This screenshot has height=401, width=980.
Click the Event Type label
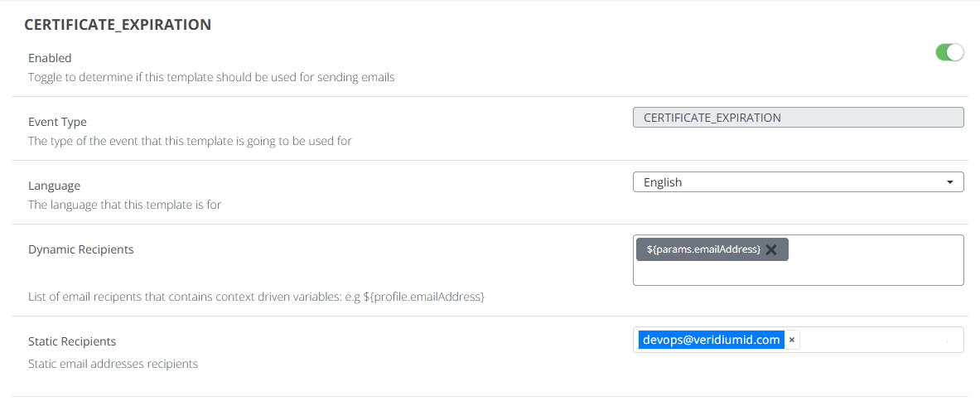pos(57,122)
